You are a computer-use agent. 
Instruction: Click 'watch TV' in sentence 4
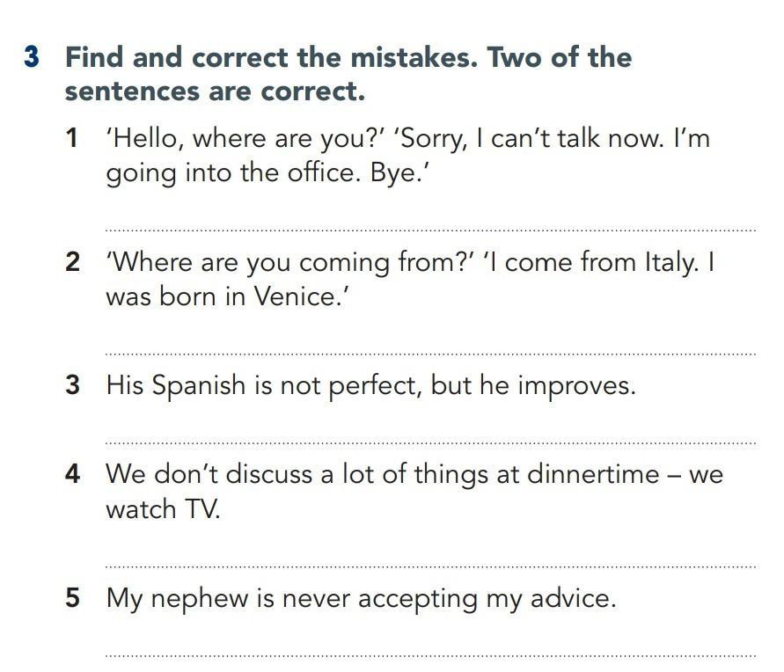tap(163, 509)
